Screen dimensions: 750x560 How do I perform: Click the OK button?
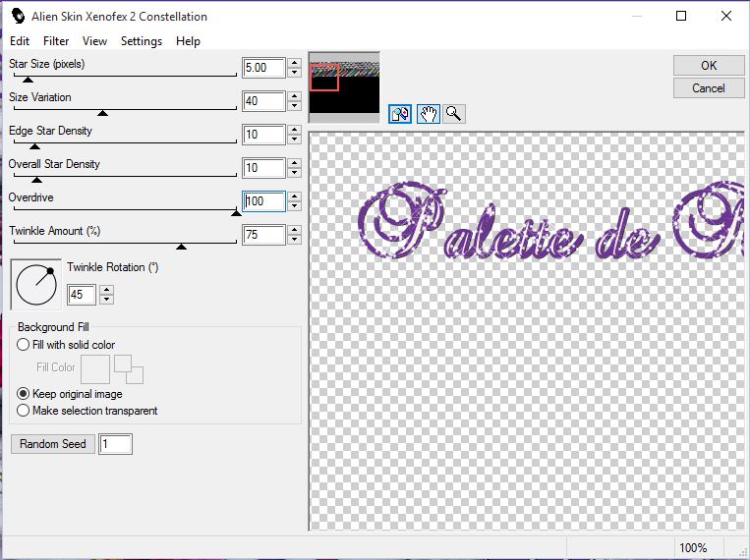pos(709,66)
